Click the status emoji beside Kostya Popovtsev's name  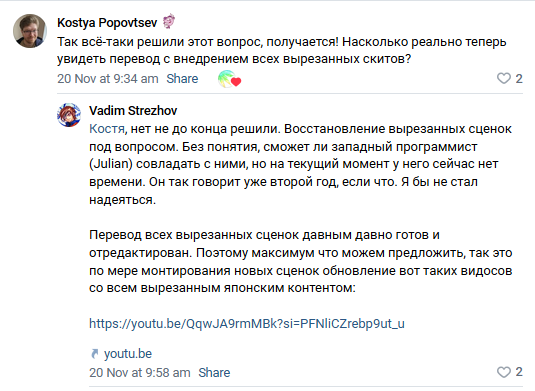pyautogui.click(x=169, y=21)
